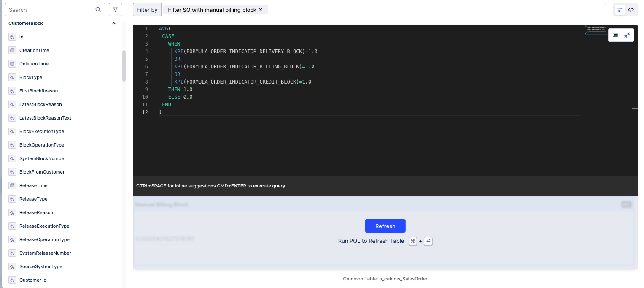This screenshot has height=288, width=644.
Task: Select the ReleaseTime attribute label
Action: coord(33,185)
